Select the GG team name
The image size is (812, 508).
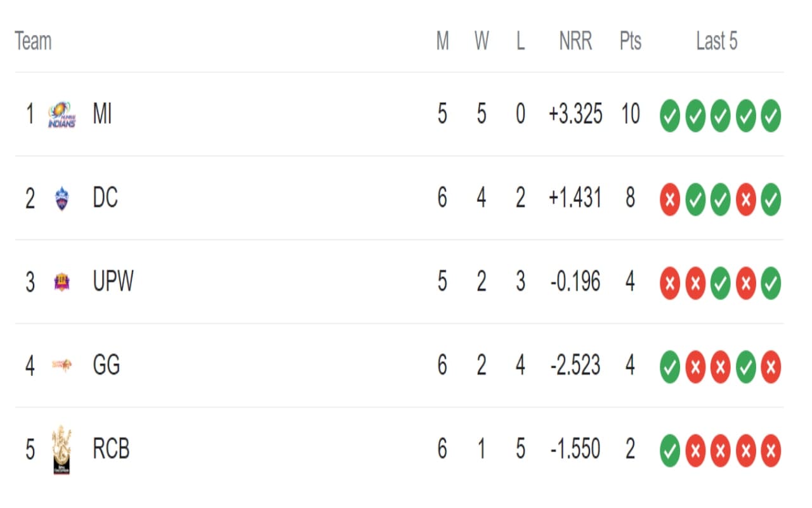coord(106,366)
